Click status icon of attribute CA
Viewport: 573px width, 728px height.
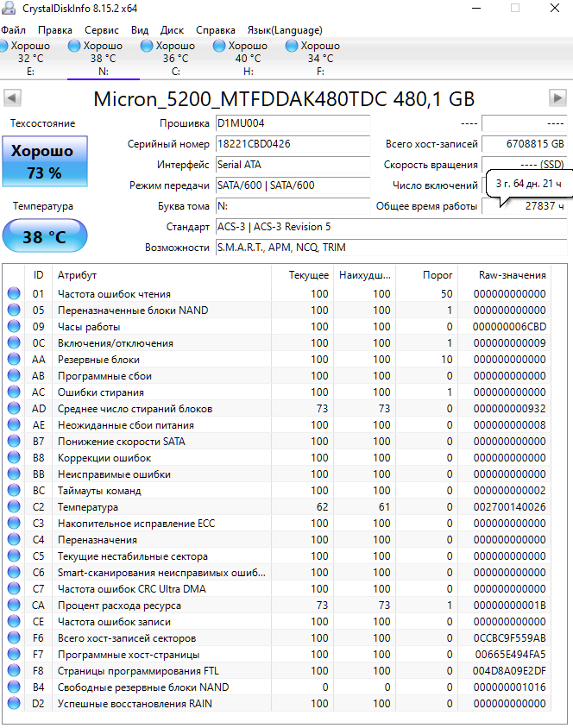pos(14,605)
